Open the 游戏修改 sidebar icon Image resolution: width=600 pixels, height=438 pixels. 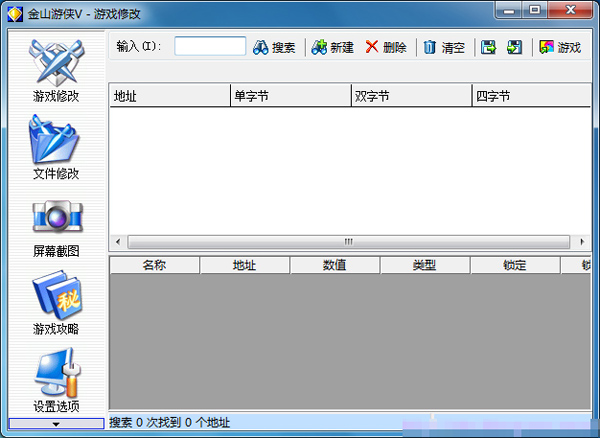pos(55,63)
